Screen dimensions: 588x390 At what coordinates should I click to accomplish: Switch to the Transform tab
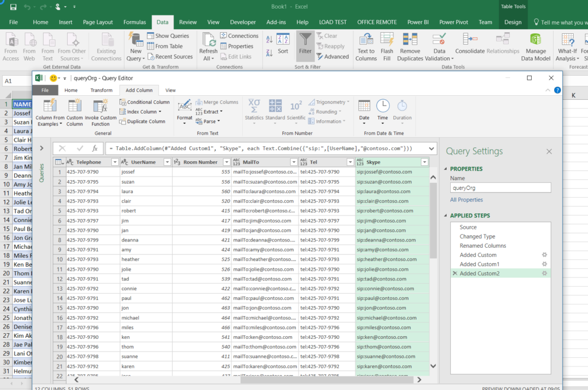(x=101, y=90)
